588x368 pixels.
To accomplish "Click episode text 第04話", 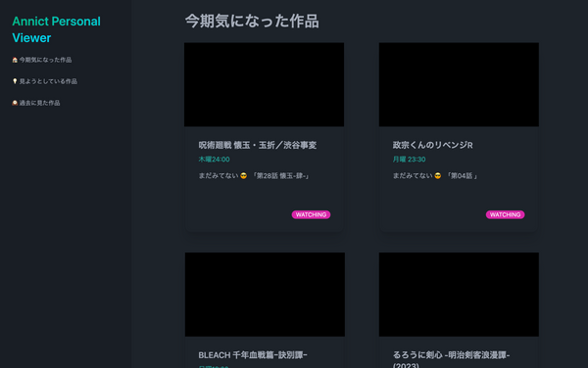I will tap(462, 176).
